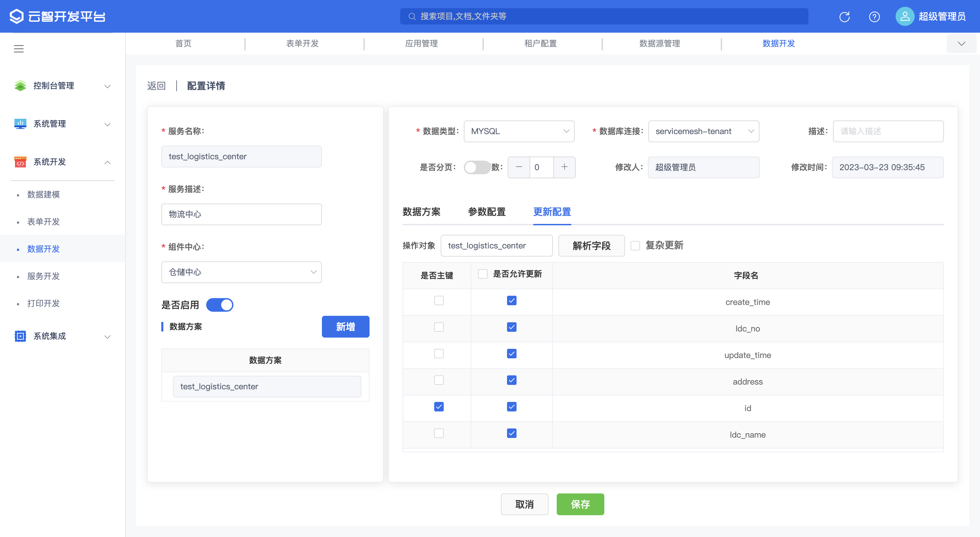
Task: Click the 操作对象 input field
Action: 496,245
